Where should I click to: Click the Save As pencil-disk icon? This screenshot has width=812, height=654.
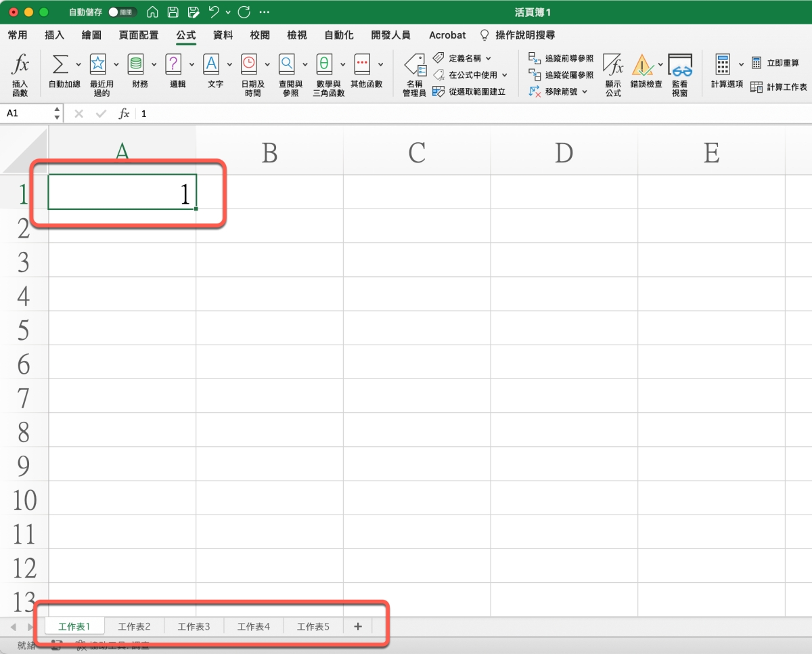(194, 12)
